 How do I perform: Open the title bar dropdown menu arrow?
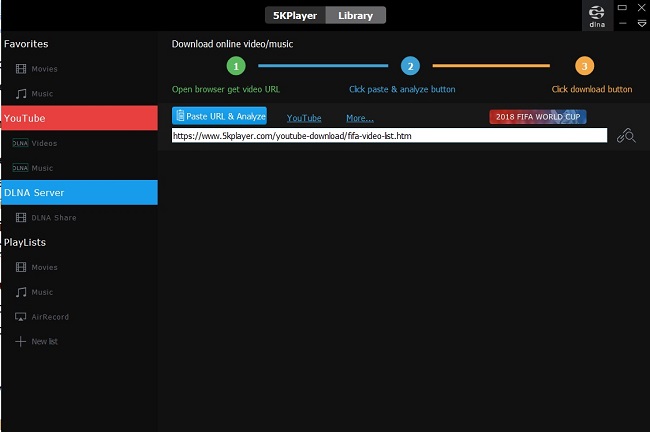[641, 24]
